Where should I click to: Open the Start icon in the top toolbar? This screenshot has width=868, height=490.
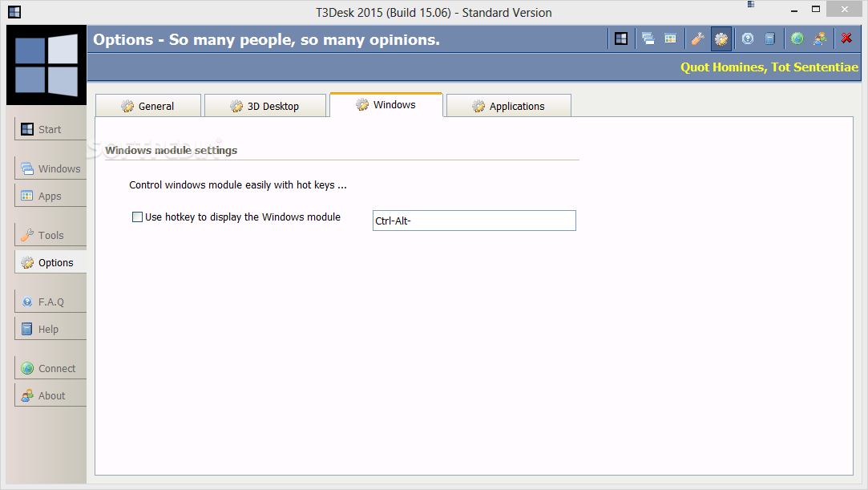click(x=621, y=38)
